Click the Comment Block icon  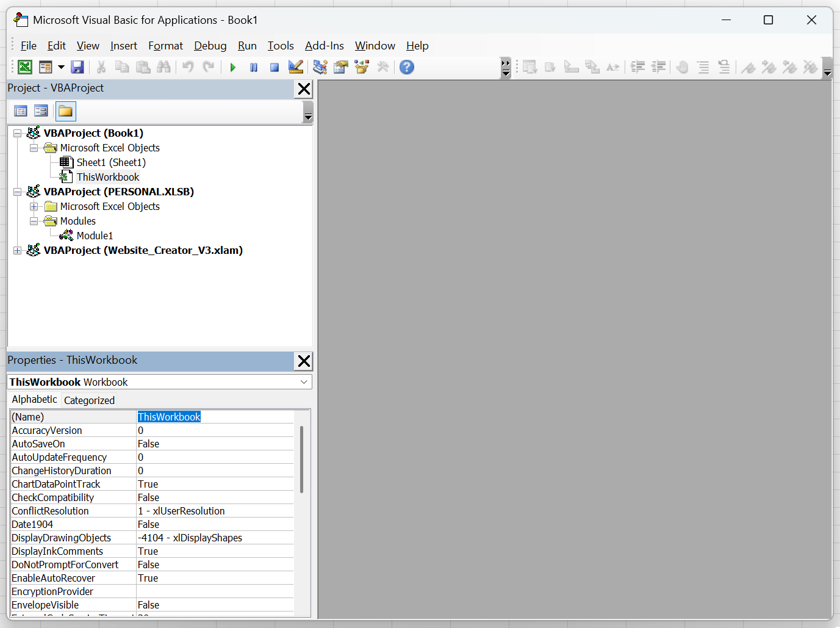click(x=703, y=67)
